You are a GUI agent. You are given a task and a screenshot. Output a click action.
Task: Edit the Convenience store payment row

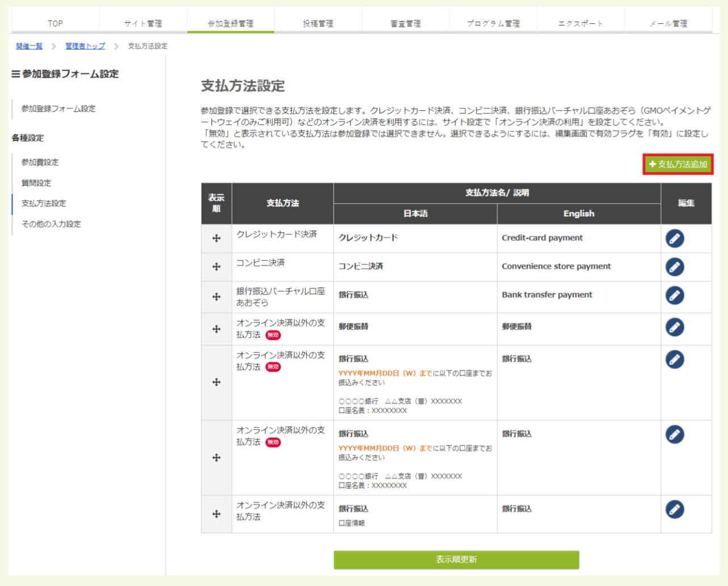click(x=675, y=267)
